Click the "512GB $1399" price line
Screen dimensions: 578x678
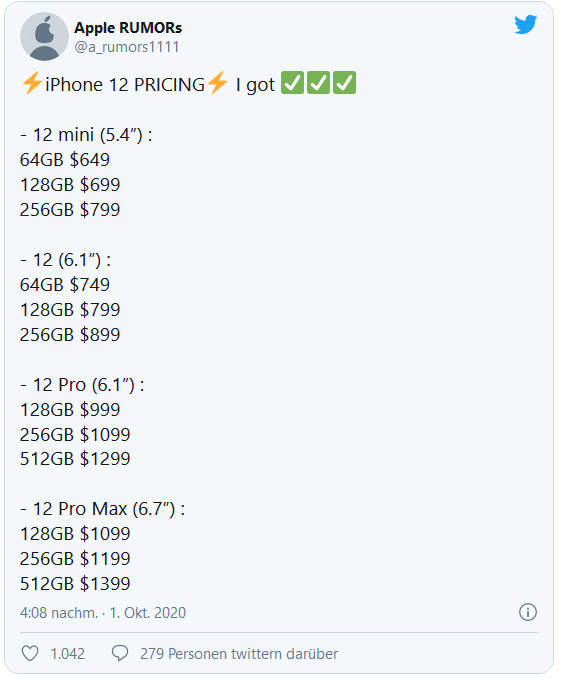[x=75, y=584]
